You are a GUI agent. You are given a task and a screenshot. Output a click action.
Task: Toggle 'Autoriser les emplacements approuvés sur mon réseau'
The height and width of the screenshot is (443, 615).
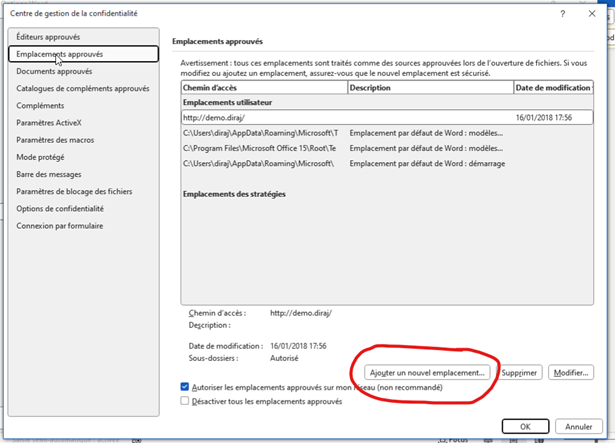pyautogui.click(x=185, y=386)
